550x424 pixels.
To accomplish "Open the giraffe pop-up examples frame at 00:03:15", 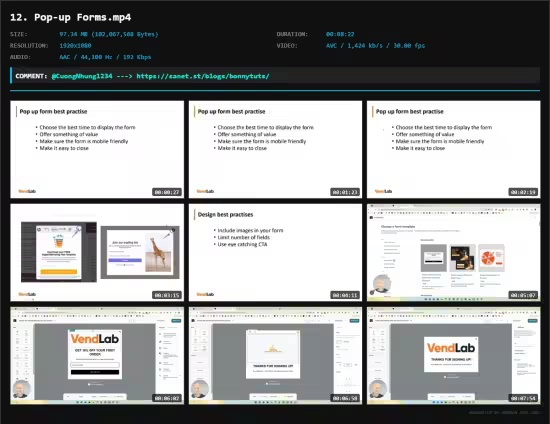I will pyautogui.click(x=97, y=253).
